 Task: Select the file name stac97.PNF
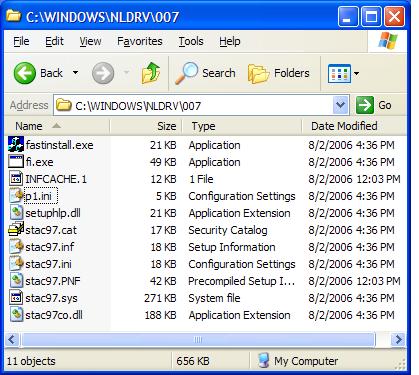coord(53,281)
